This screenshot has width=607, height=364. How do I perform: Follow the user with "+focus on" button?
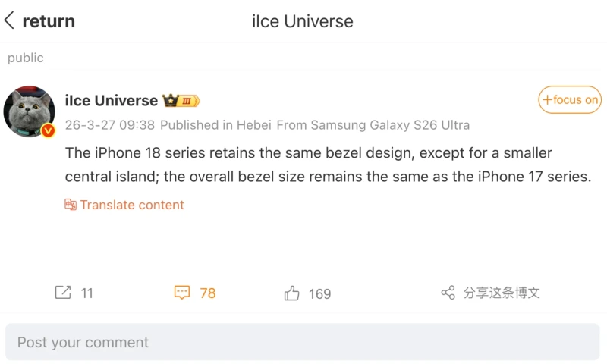(x=569, y=100)
